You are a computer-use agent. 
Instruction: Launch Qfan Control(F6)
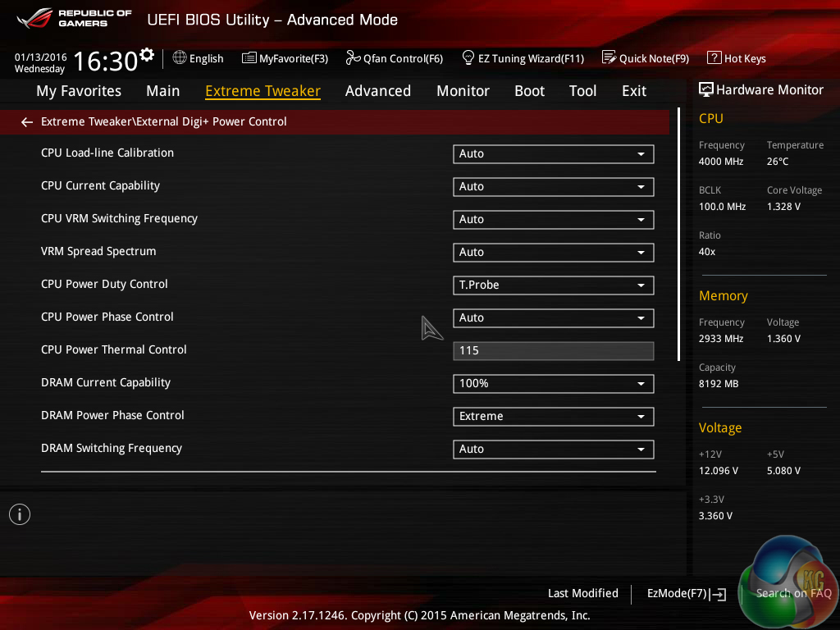pyautogui.click(x=395, y=58)
